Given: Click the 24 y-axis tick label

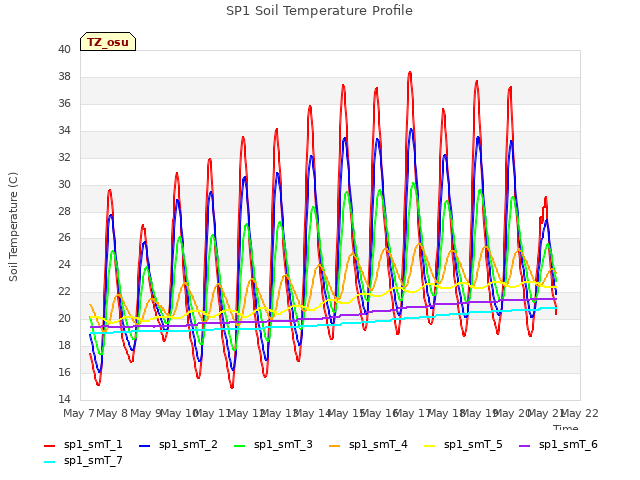Looking at the screenshot, I should [x=64, y=264].
